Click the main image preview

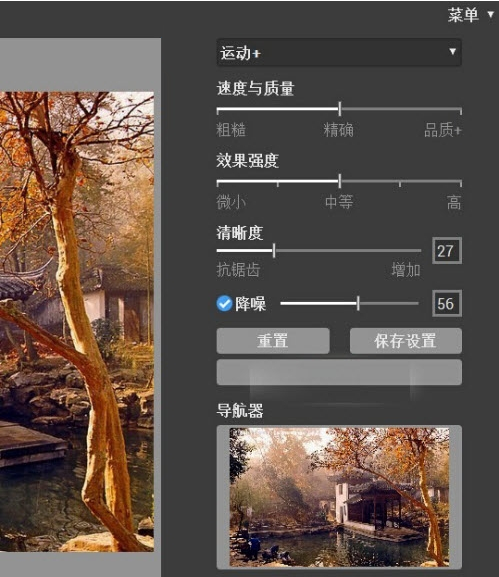[x=77, y=321]
